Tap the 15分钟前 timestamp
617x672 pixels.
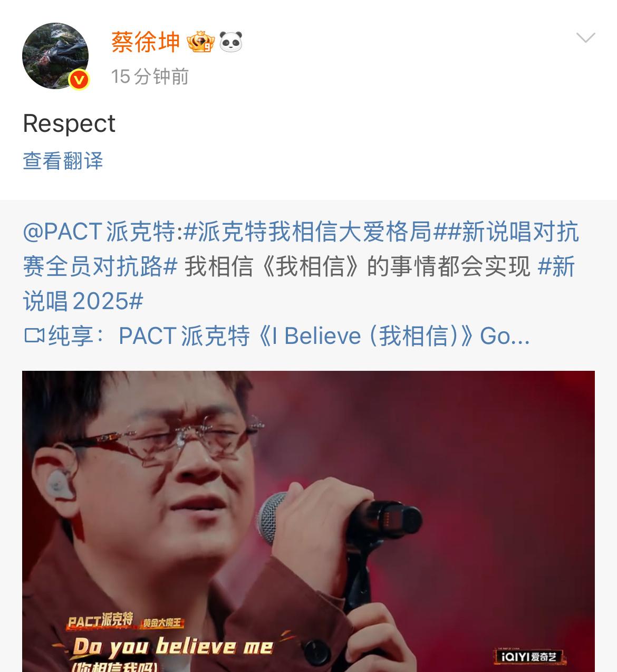coord(150,76)
